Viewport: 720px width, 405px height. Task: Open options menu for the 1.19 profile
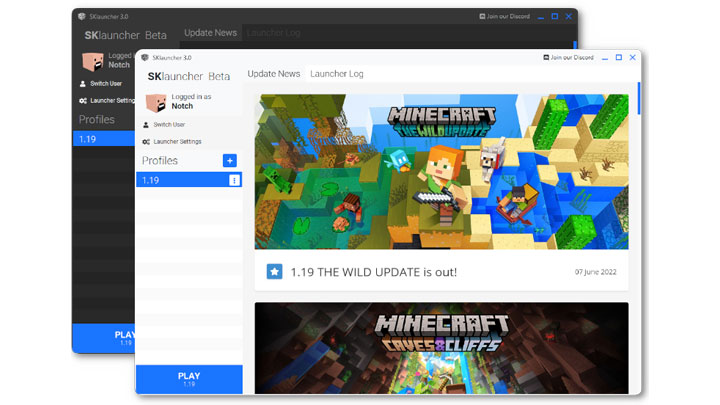pos(234,180)
